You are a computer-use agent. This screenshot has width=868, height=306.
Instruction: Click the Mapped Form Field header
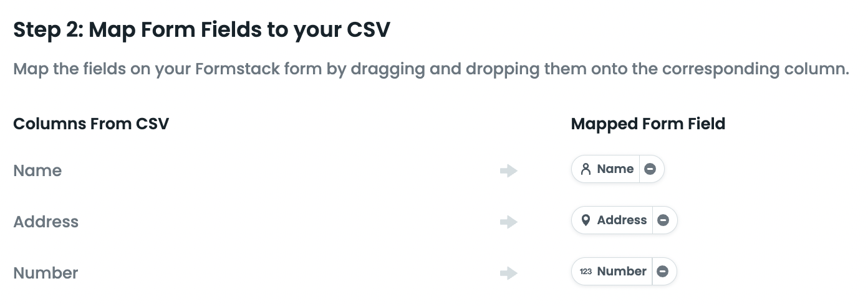[648, 124]
